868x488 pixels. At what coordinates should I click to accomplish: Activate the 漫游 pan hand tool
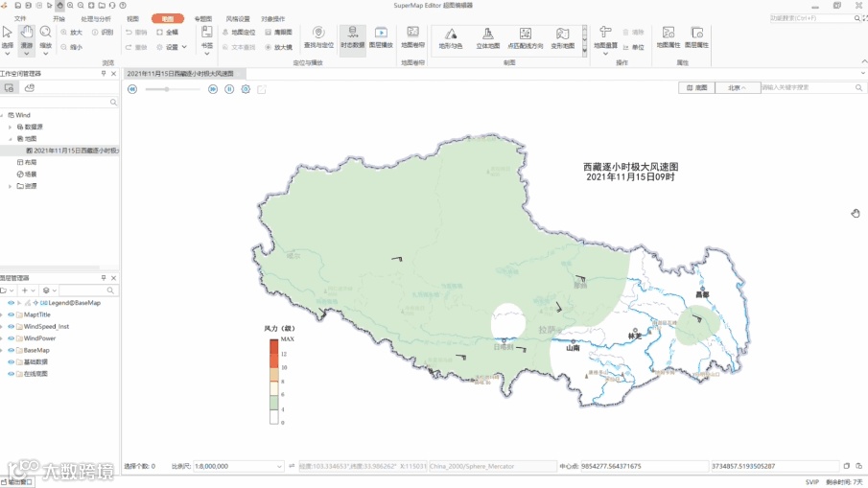pyautogui.click(x=27, y=38)
